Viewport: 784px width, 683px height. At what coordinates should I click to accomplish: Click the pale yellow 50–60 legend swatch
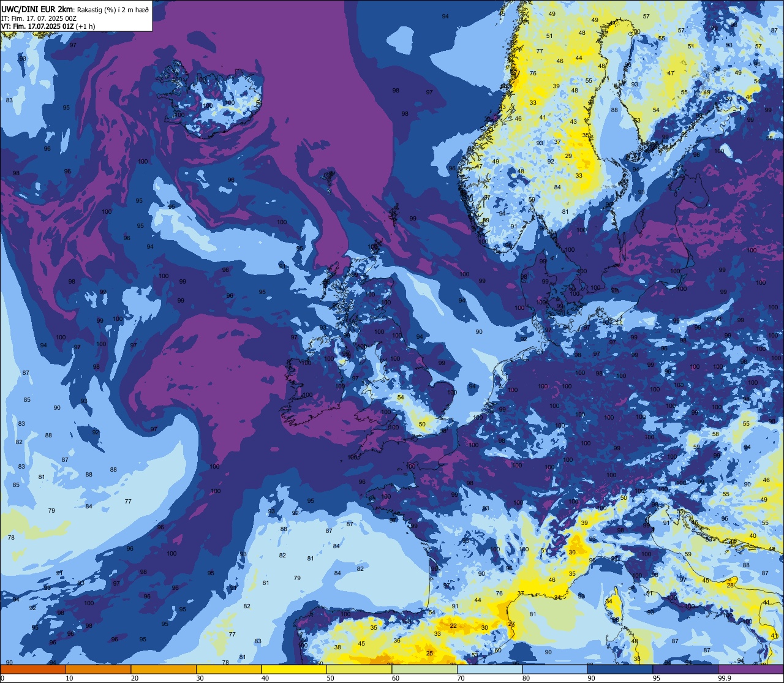coord(359,669)
